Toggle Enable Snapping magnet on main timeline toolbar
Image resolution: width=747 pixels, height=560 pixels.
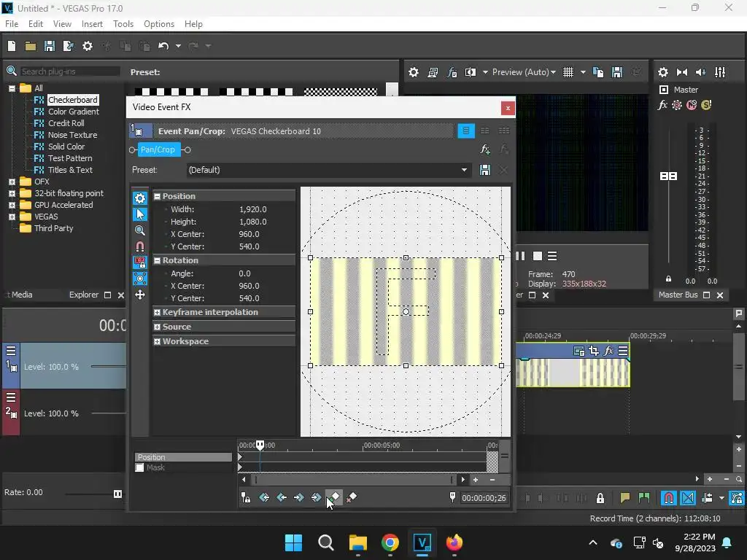tap(669, 498)
